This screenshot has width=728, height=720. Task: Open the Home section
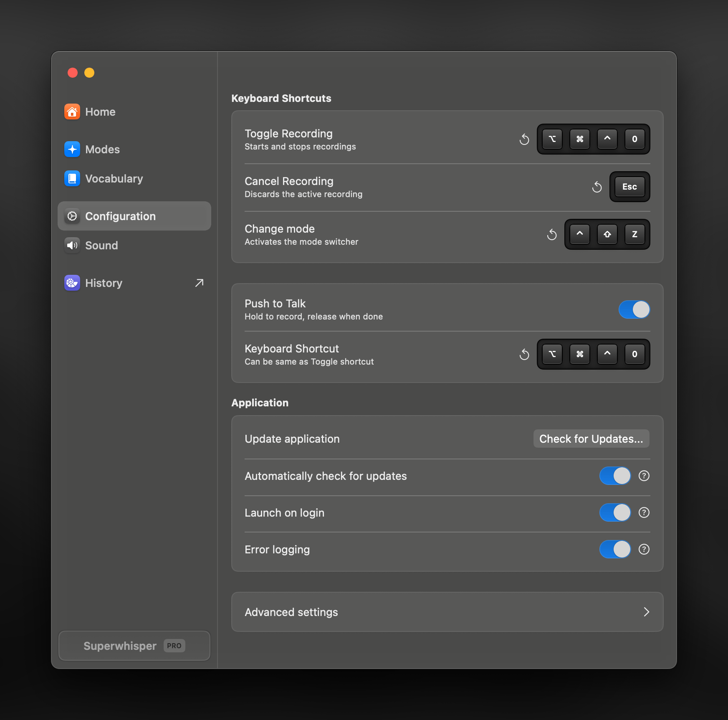tap(134, 112)
